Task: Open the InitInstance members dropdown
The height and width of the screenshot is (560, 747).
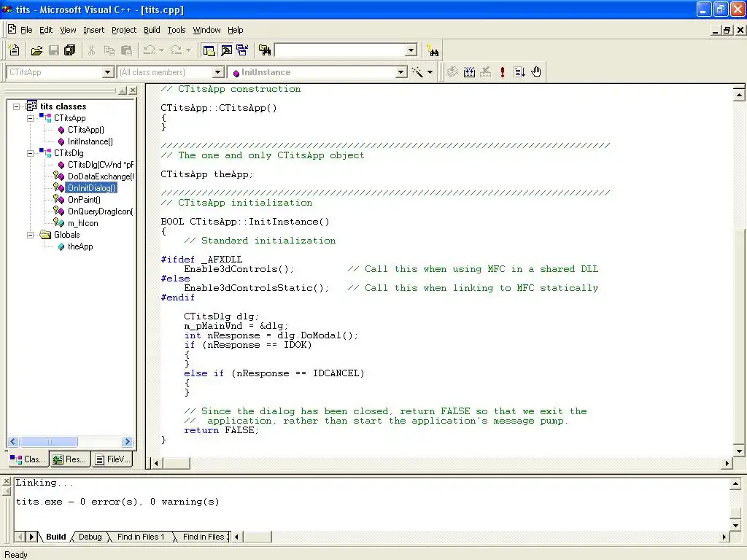Action: click(x=401, y=72)
